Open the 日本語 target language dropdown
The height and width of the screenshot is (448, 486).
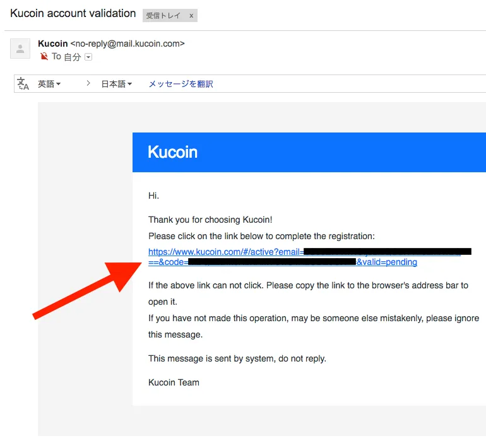pyautogui.click(x=117, y=84)
